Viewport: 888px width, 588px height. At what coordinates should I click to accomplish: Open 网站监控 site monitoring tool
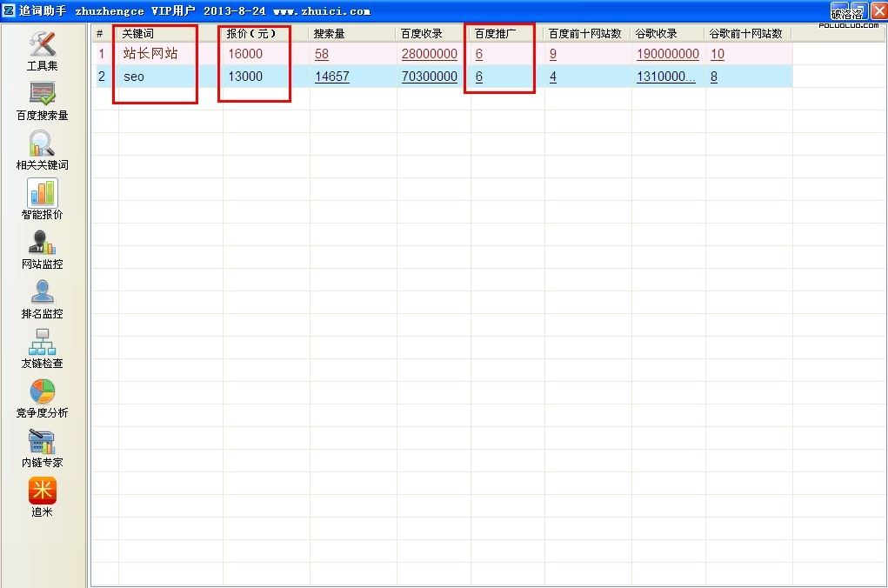pos(42,247)
